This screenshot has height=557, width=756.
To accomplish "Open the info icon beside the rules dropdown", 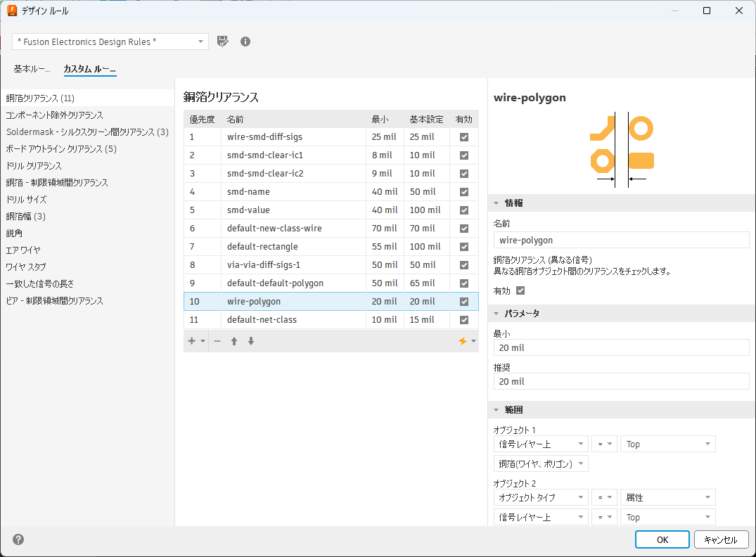I will (x=245, y=41).
